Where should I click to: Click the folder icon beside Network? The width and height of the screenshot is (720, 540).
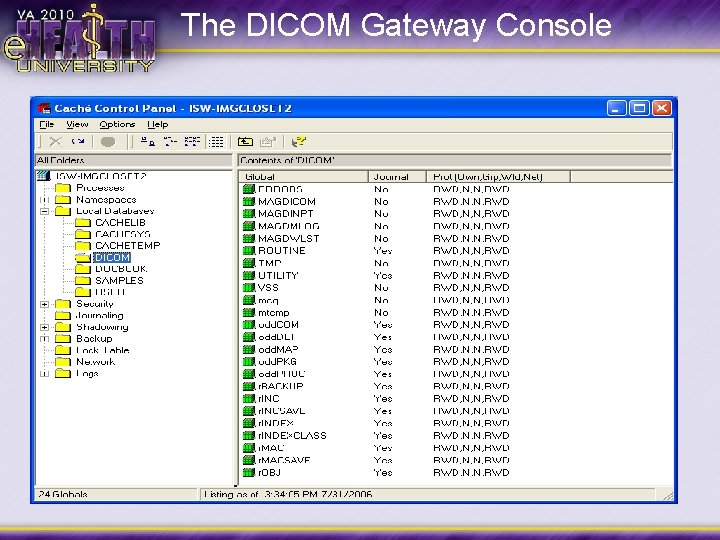coord(62,362)
